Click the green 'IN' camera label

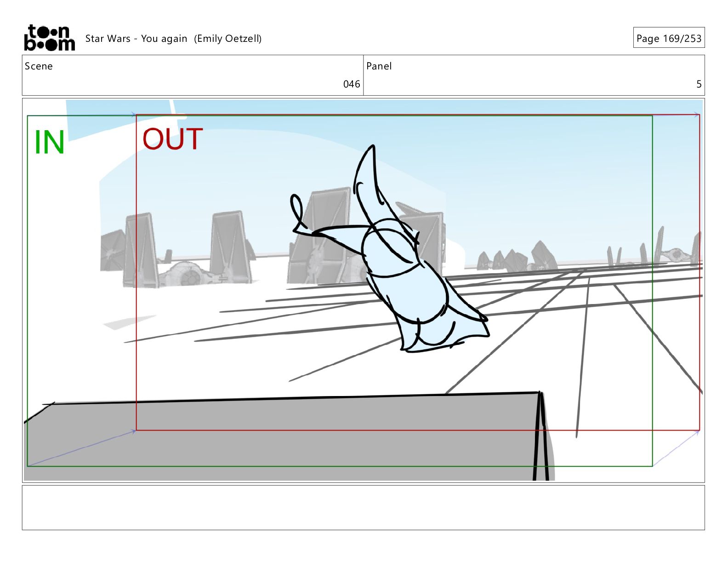tap(49, 143)
